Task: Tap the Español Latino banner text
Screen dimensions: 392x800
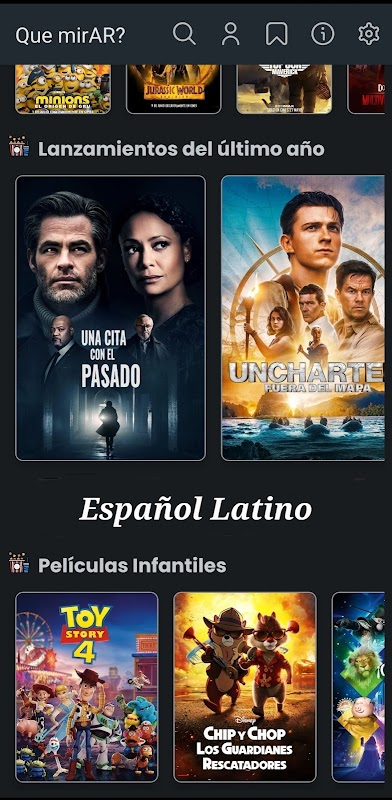Action: pos(195,509)
